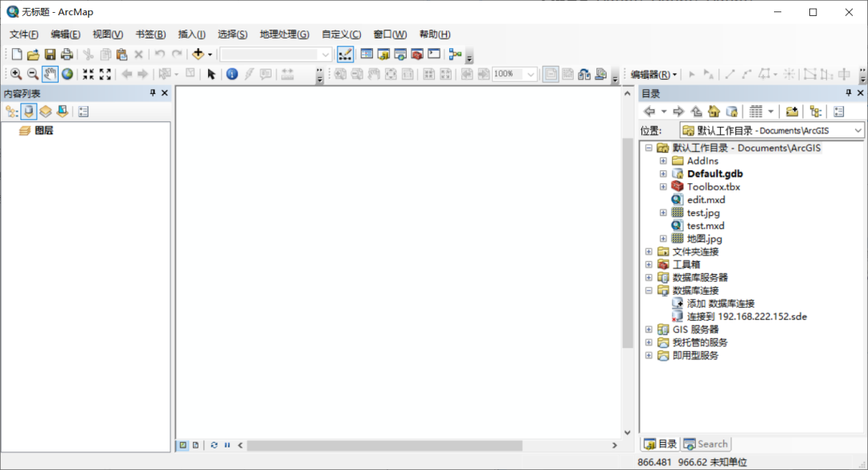Click the Full Extent globe icon
Image resolution: width=868 pixels, height=470 pixels.
(67, 74)
